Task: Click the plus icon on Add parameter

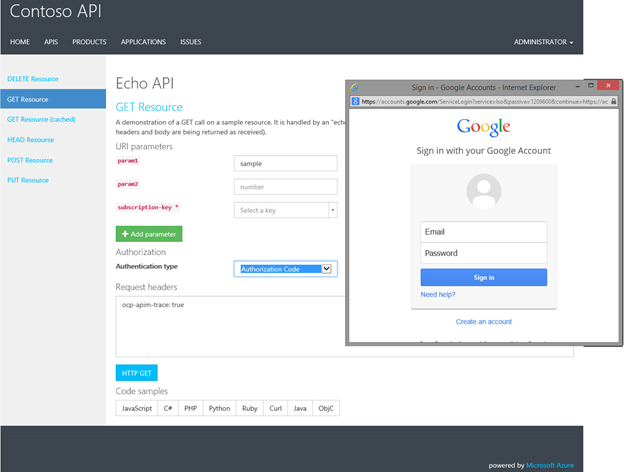Action: (125, 234)
